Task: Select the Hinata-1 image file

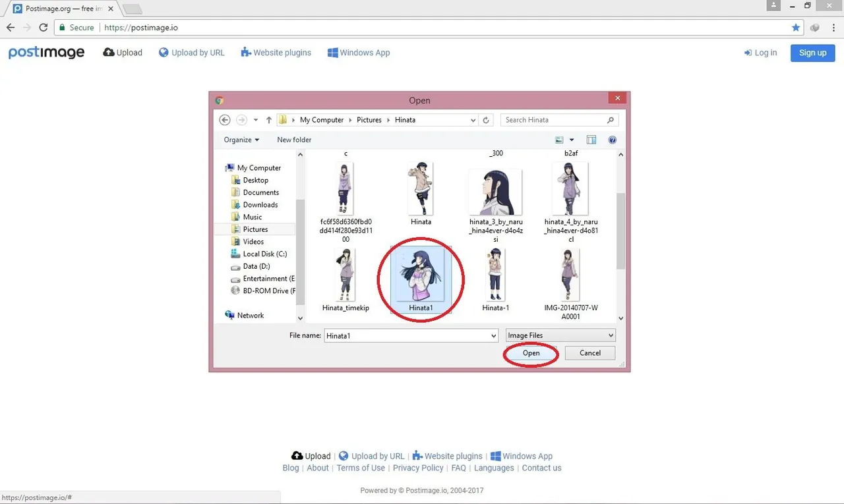Action: pyautogui.click(x=496, y=280)
